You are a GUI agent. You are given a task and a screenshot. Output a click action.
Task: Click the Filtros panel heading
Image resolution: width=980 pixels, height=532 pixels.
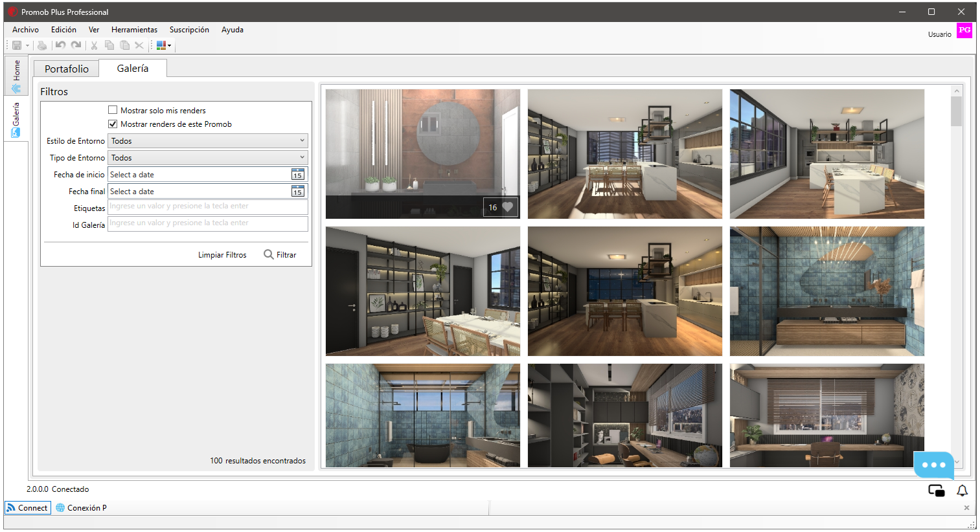[54, 92]
